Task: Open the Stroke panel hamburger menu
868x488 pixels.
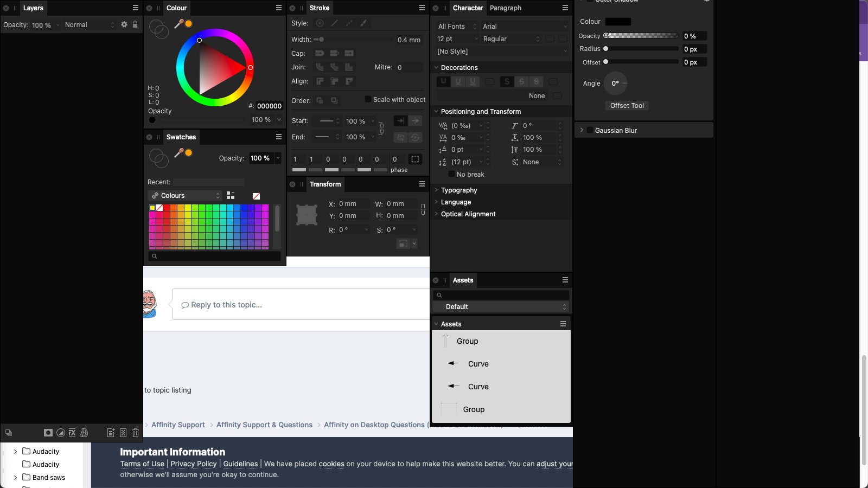Action: (x=422, y=8)
